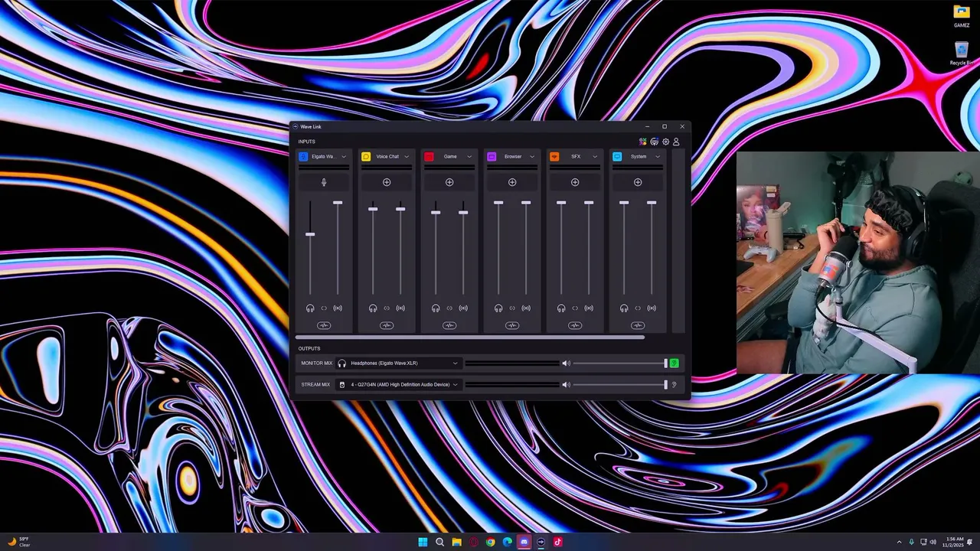This screenshot has width=980, height=551.
Task: Open waveform button under SFX channel
Action: (x=575, y=325)
